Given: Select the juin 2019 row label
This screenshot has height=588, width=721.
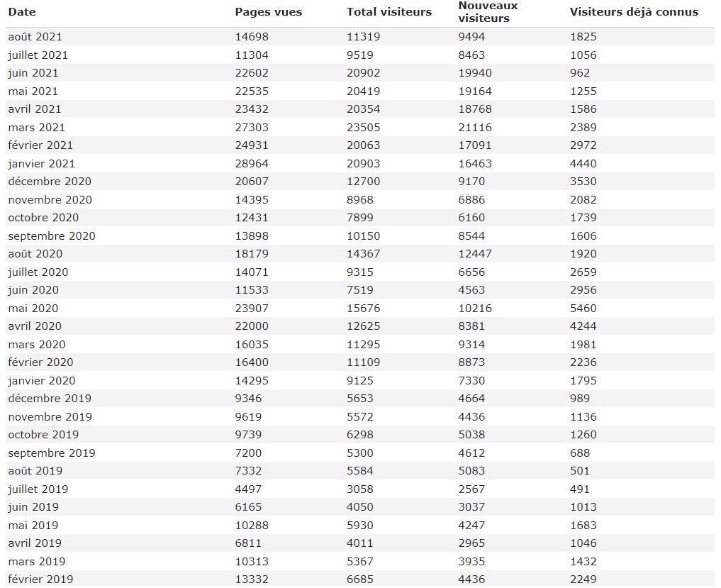Looking at the screenshot, I should (x=33, y=507).
